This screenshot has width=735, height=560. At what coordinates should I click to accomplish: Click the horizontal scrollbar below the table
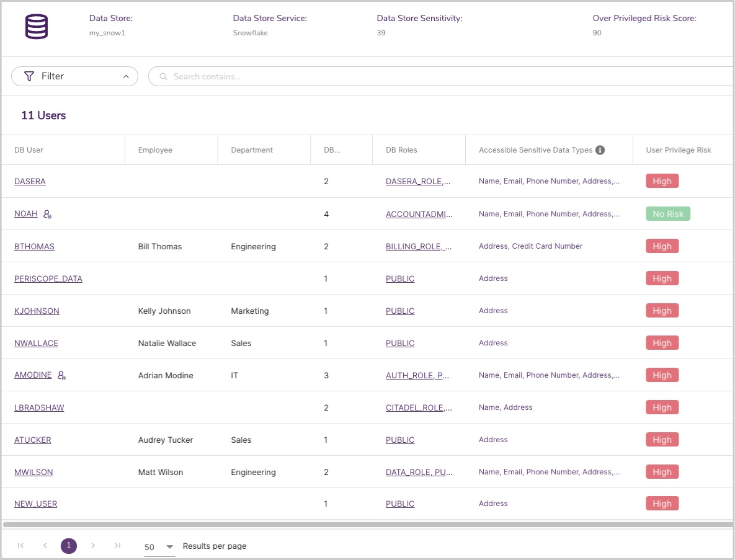(367, 525)
